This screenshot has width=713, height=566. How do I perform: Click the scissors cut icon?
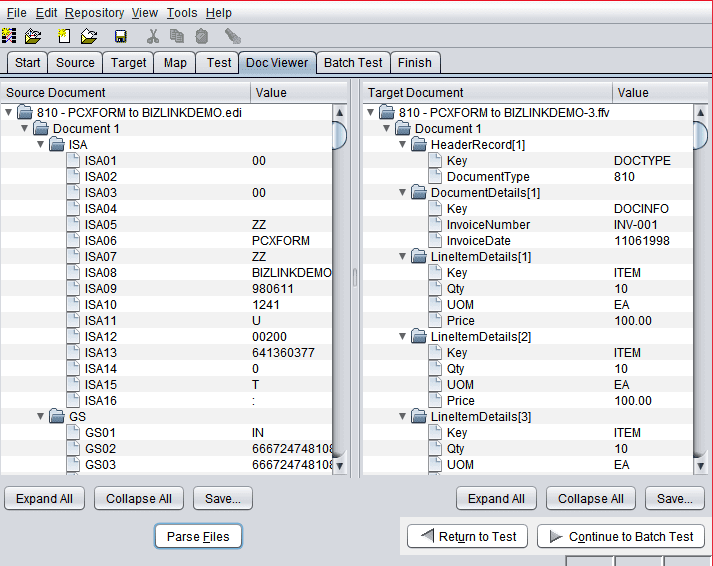click(153, 36)
